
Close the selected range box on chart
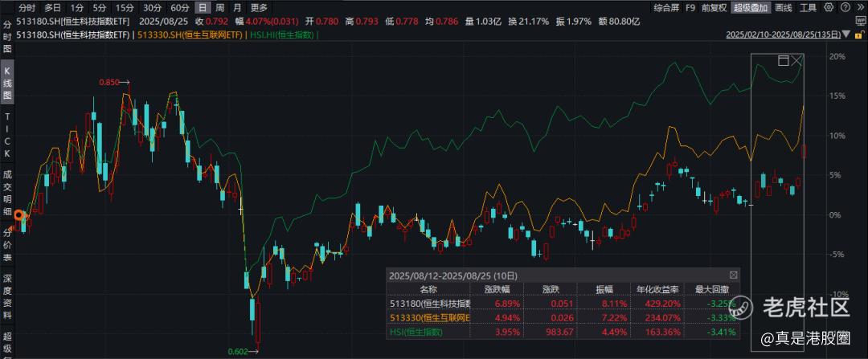796,60
